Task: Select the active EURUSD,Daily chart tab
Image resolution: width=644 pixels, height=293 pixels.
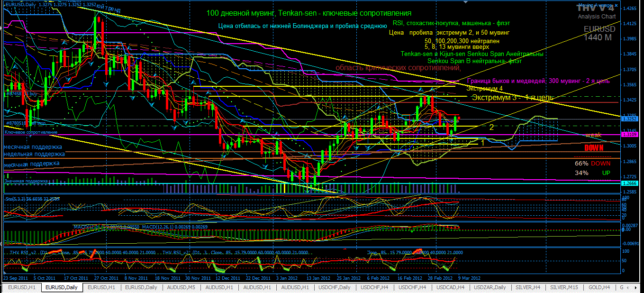Action: (x=62, y=287)
